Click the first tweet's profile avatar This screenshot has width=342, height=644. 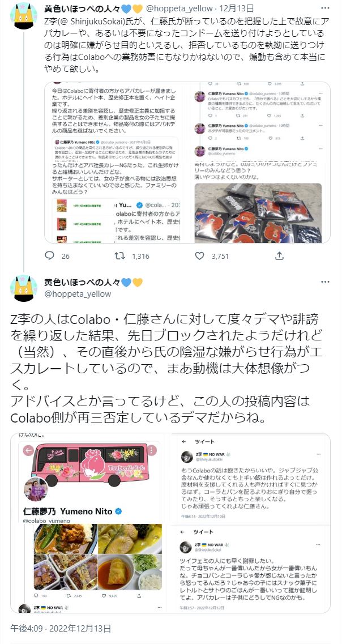(24, 16)
